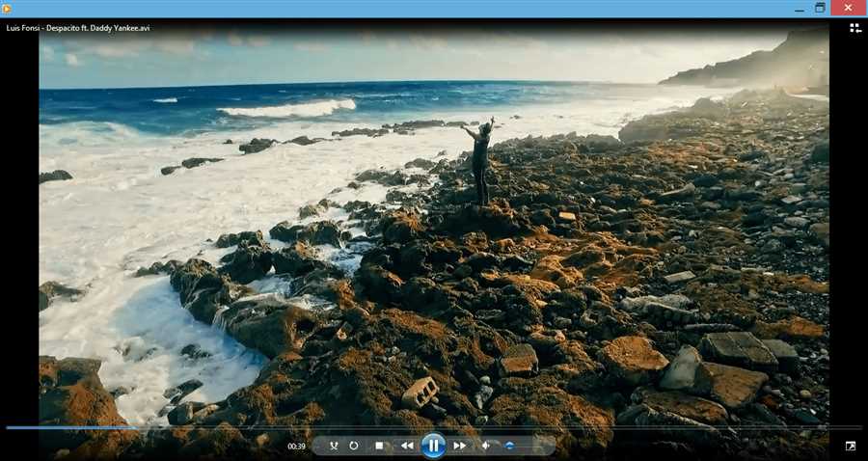
Task: Adjust the volume slider
Action: click(521, 446)
